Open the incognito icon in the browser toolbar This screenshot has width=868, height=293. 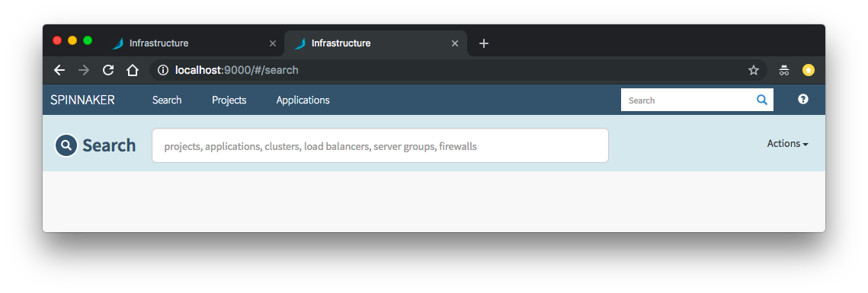pos(784,70)
